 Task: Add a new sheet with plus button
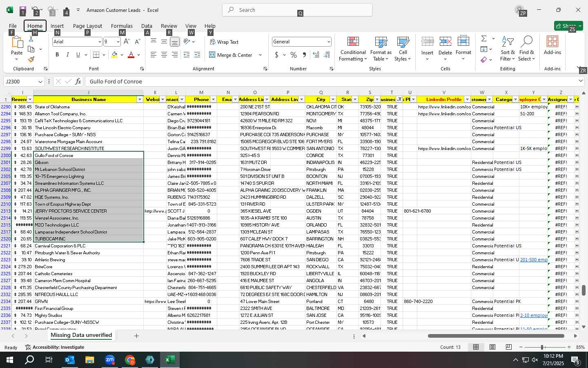(x=136, y=336)
